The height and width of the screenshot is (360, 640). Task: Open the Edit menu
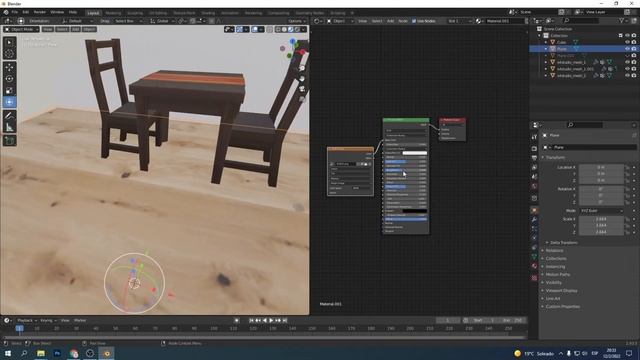26,12
